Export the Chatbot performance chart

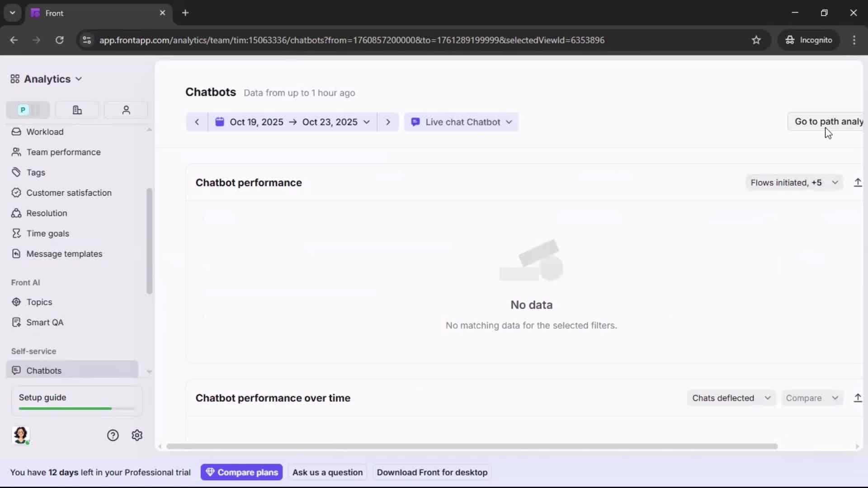click(858, 183)
